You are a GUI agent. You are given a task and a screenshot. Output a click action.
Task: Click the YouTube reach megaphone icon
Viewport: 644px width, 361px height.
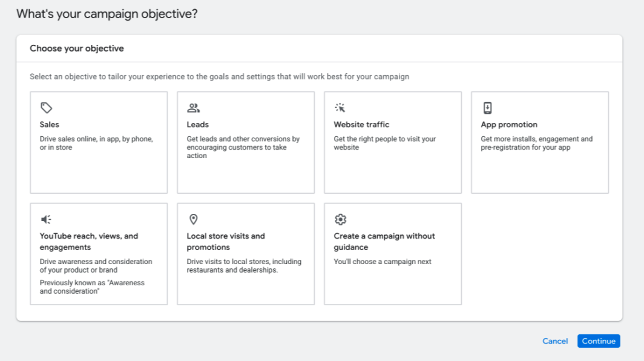(46, 219)
